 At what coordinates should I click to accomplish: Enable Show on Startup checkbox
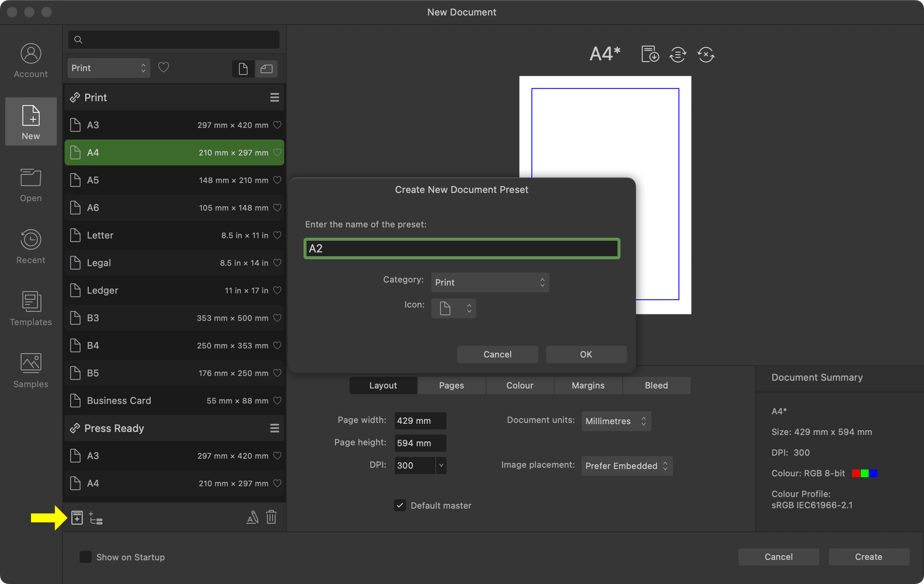86,557
